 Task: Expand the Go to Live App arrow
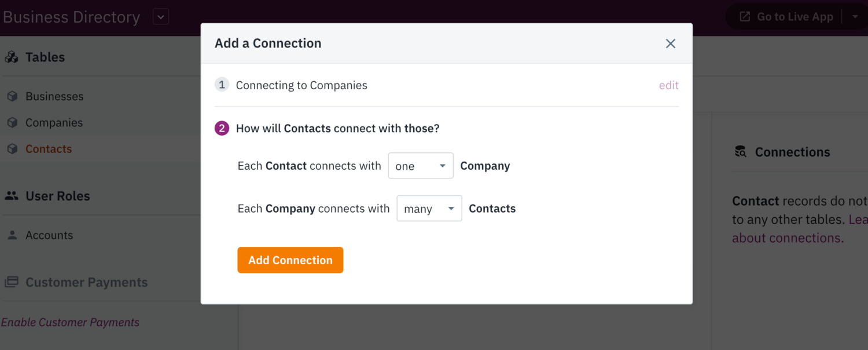tap(855, 17)
